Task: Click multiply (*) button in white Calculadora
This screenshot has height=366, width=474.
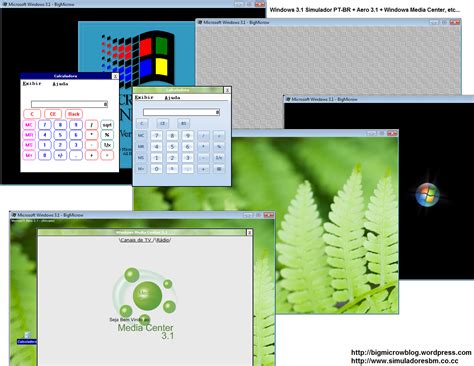Action: point(92,135)
